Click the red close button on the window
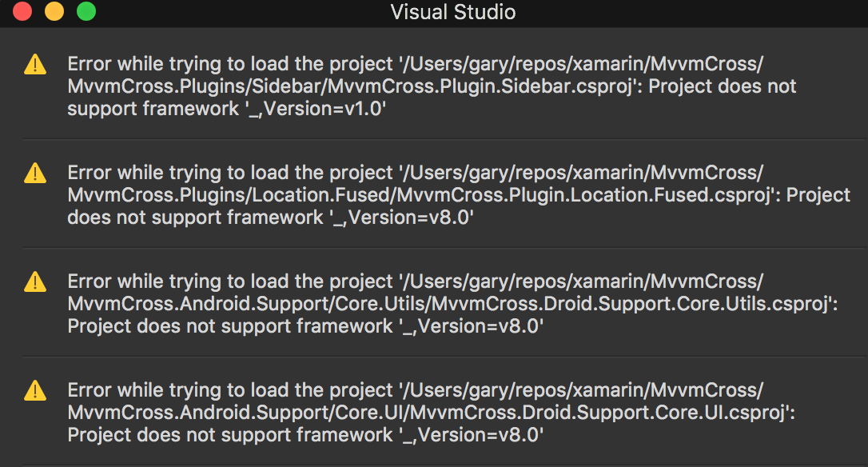868x467 pixels. (22, 12)
